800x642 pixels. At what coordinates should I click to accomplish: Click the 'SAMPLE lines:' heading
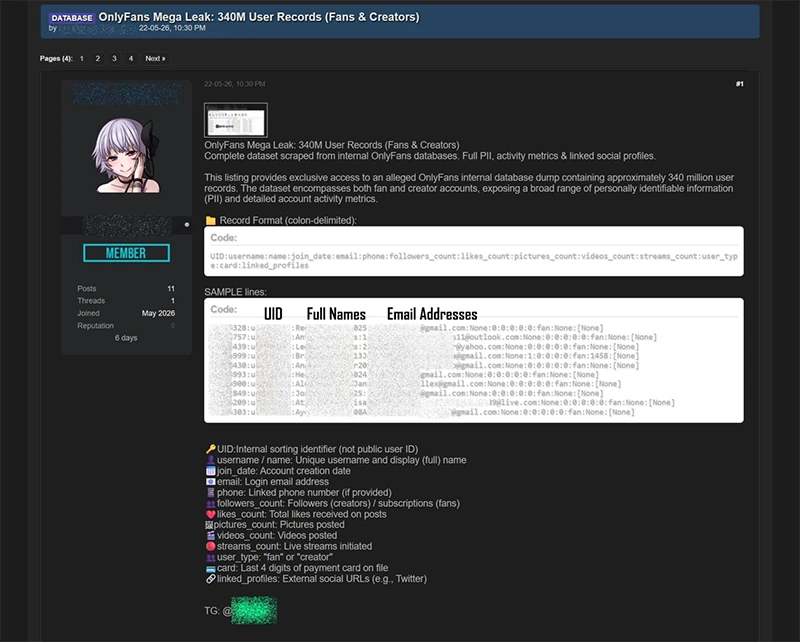click(235, 292)
